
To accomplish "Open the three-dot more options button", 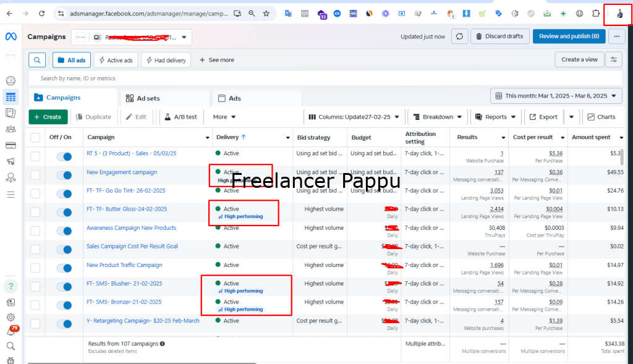I will click(616, 36).
